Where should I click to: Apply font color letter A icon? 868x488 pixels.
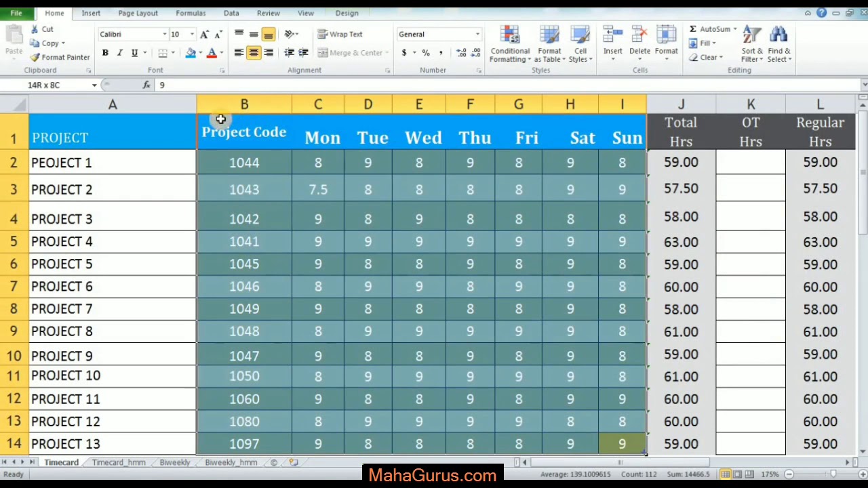[x=212, y=53]
